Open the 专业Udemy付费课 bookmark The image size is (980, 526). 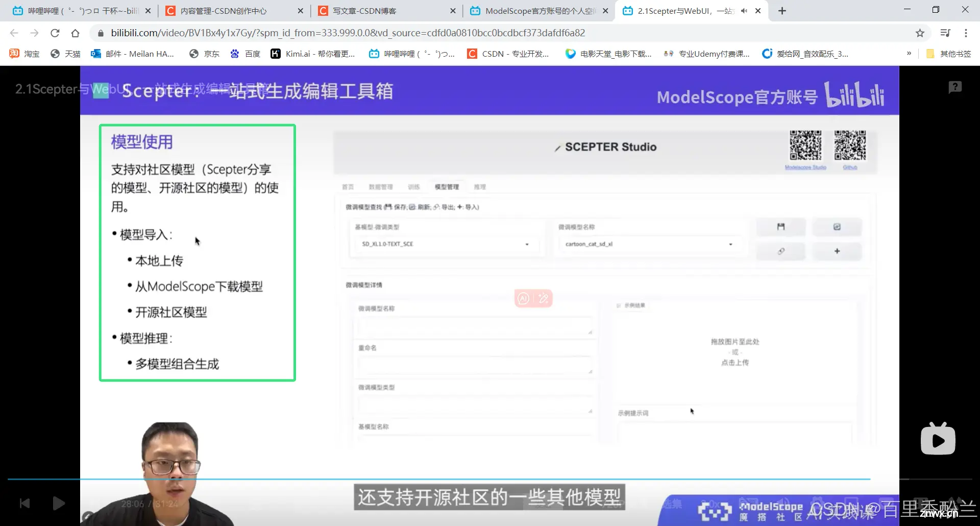point(706,54)
